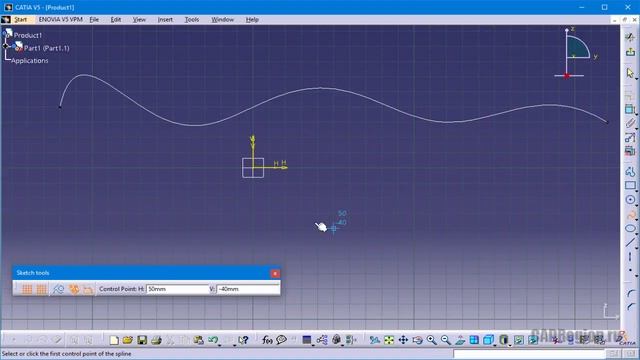Toggle Snap to Point in Sketch tools

tap(42, 289)
